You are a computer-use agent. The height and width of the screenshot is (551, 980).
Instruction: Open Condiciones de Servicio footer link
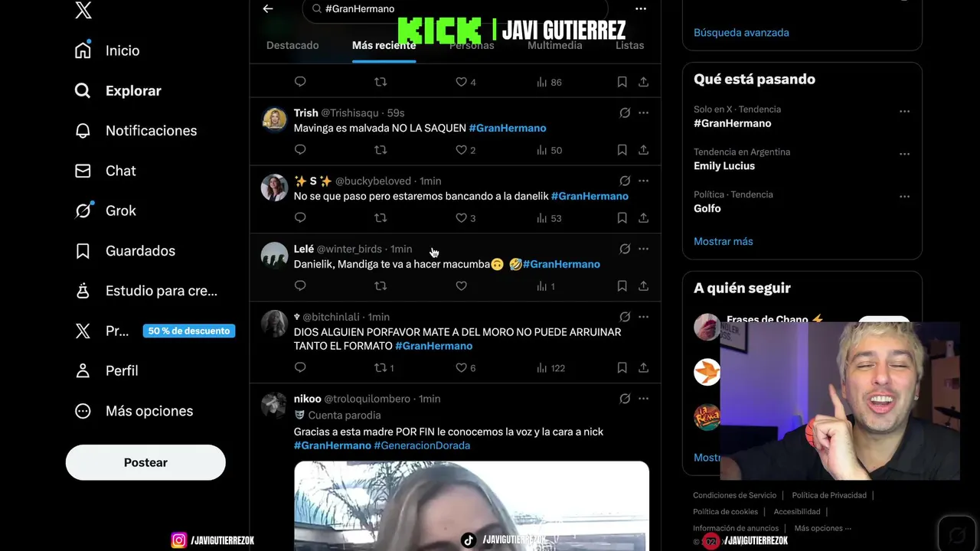click(734, 495)
